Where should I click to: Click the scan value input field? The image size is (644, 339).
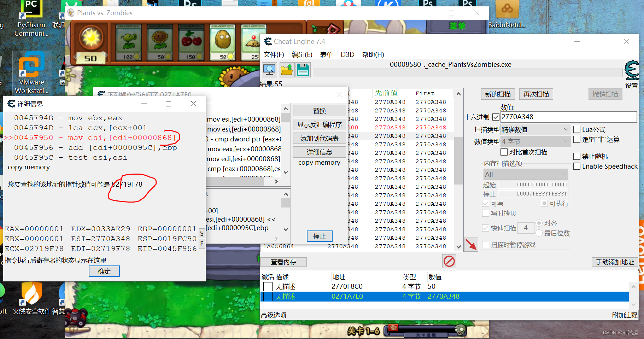coord(569,117)
